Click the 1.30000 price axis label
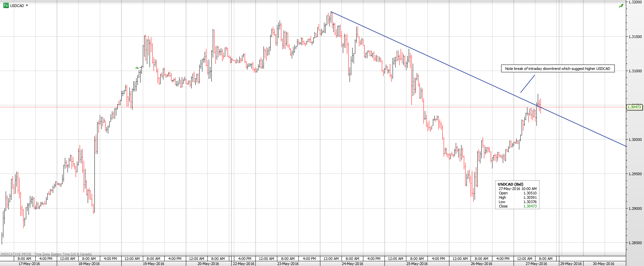Image resolution: width=644 pixels, height=266 pixels. [x=635, y=140]
